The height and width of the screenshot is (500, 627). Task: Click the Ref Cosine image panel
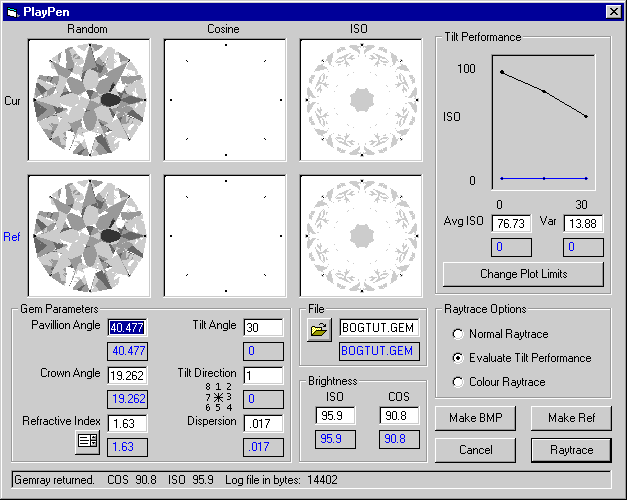[225, 236]
